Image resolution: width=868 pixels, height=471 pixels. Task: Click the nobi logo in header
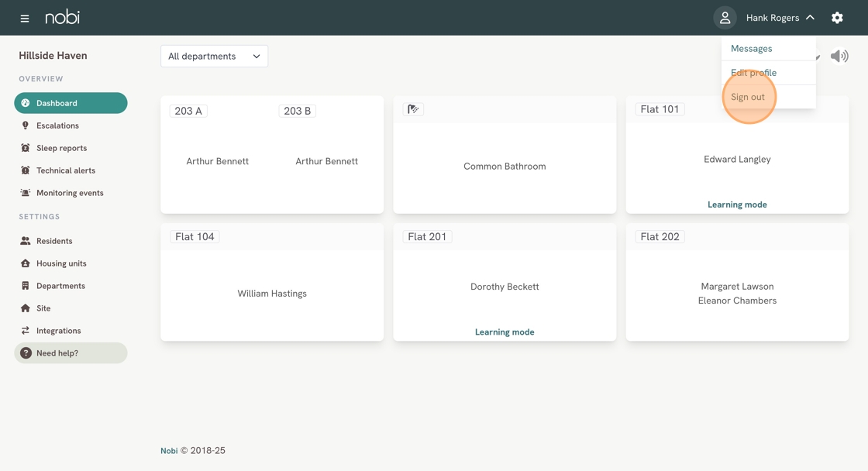click(x=62, y=17)
